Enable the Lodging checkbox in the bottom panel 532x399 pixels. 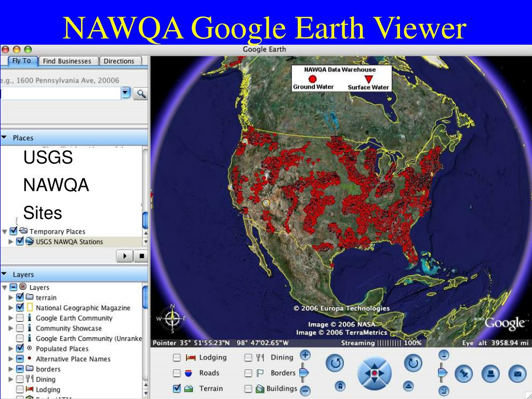(177, 357)
